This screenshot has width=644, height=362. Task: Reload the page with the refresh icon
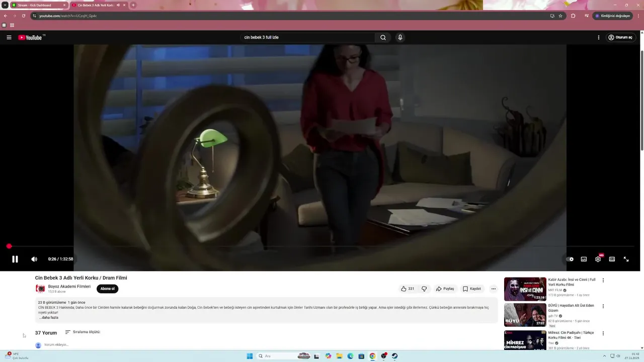click(23, 16)
